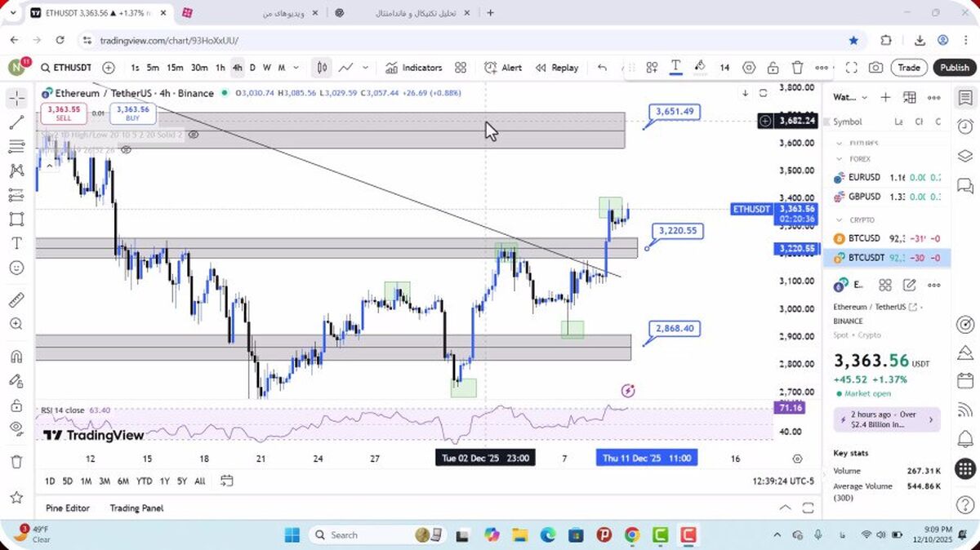
Task: Open the Pine Editor tab
Action: pyautogui.click(x=68, y=508)
